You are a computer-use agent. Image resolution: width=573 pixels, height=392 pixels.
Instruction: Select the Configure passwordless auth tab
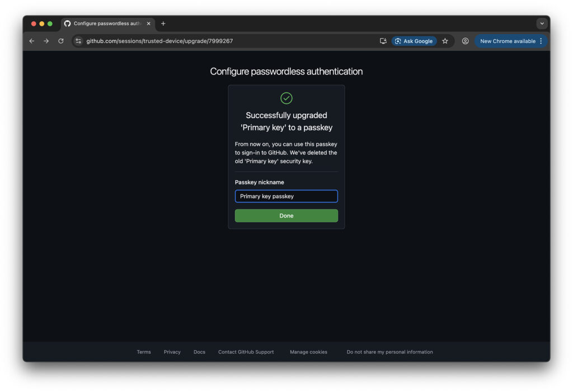[x=107, y=23]
